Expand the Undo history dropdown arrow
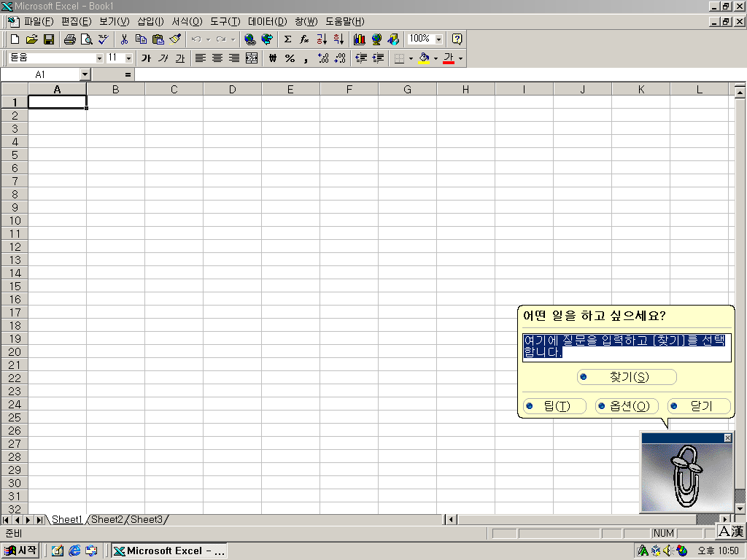Viewport: 747px width, 560px height. [208, 39]
